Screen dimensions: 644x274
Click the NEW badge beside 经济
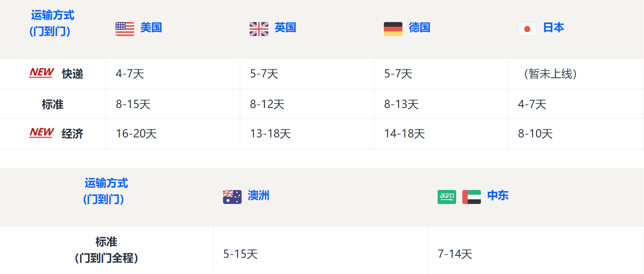pyautogui.click(x=42, y=133)
